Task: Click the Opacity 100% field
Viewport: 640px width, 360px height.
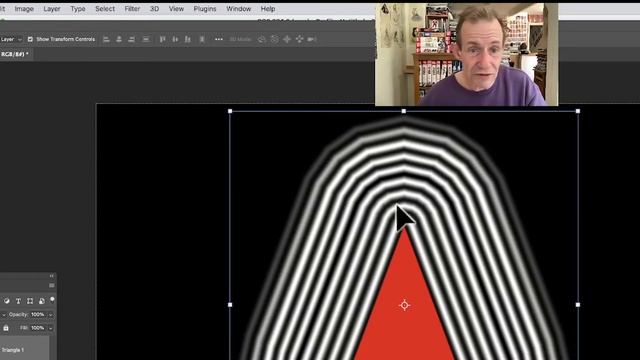Action: click(x=38, y=315)
